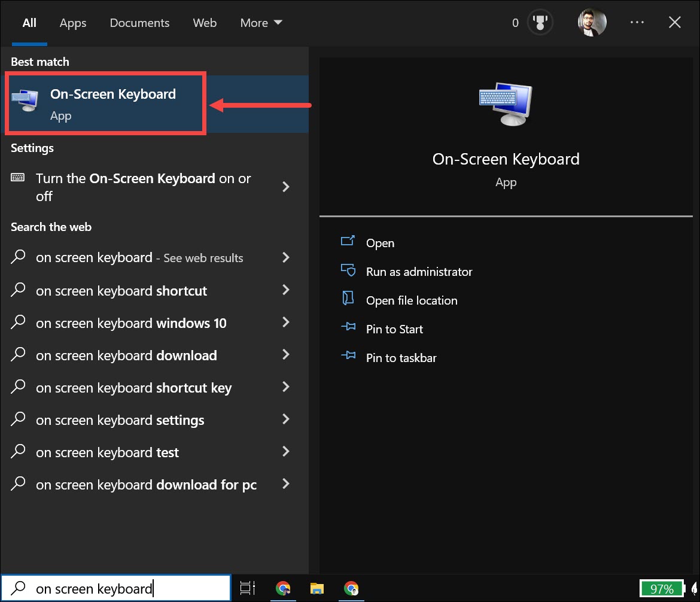This screenshot has height=602, width=700.
Task: Click the Pin to taskbar icon
Action: click(x=348, y=357)
